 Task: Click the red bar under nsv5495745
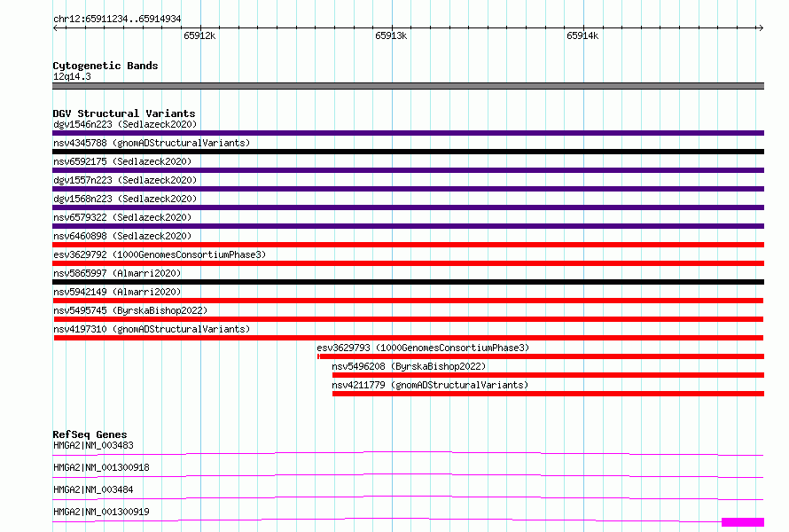408,319
